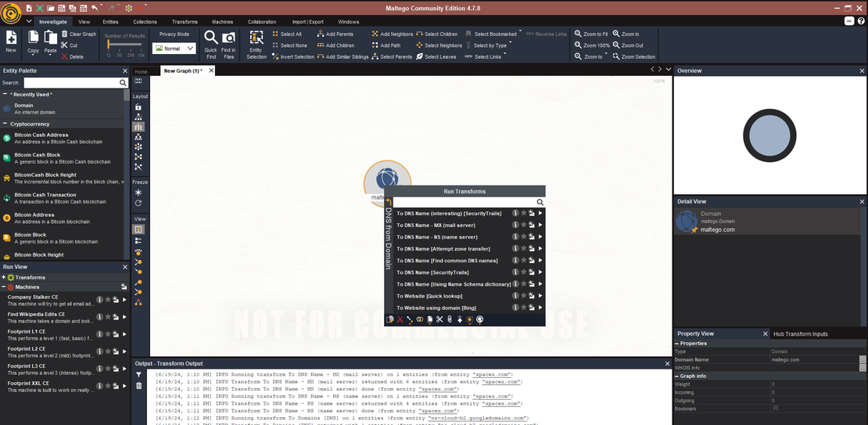Screen dimensions: 868x425
Task: Collapse the Properties section in Property View
Action: 677,344
